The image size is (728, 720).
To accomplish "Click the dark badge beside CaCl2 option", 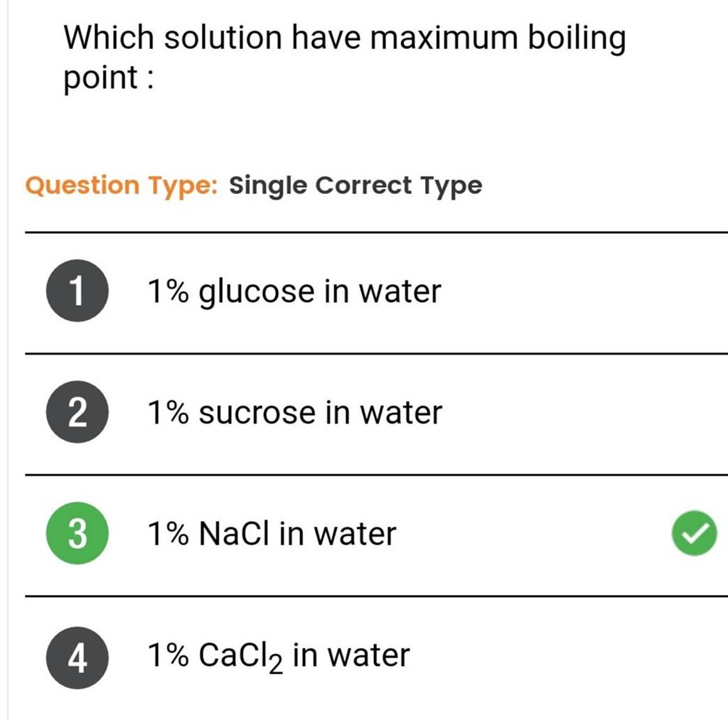I will click(x=77, y=654).
